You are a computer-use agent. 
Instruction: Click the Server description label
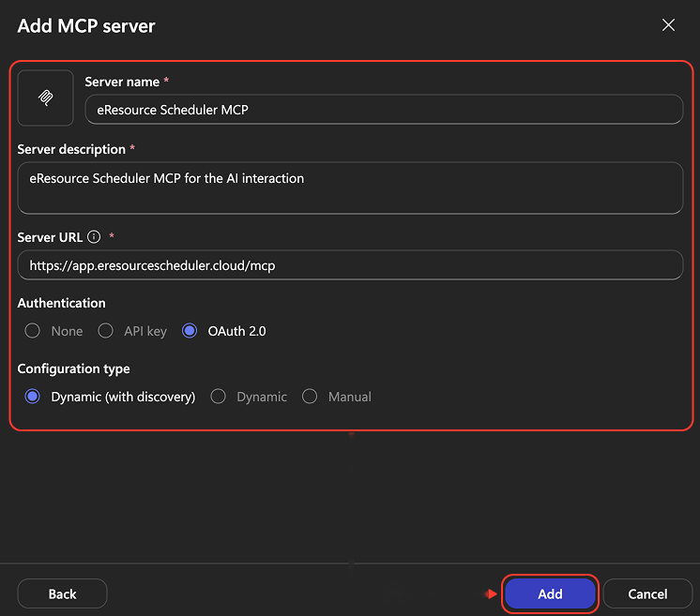click(x=71, y=149)
